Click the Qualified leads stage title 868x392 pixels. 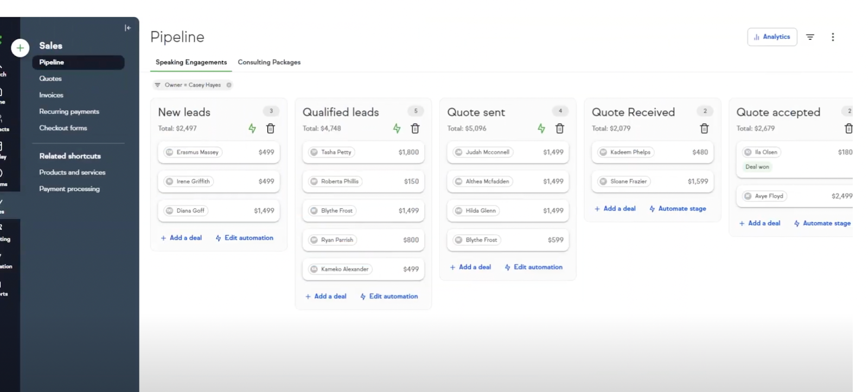[341, 112]
